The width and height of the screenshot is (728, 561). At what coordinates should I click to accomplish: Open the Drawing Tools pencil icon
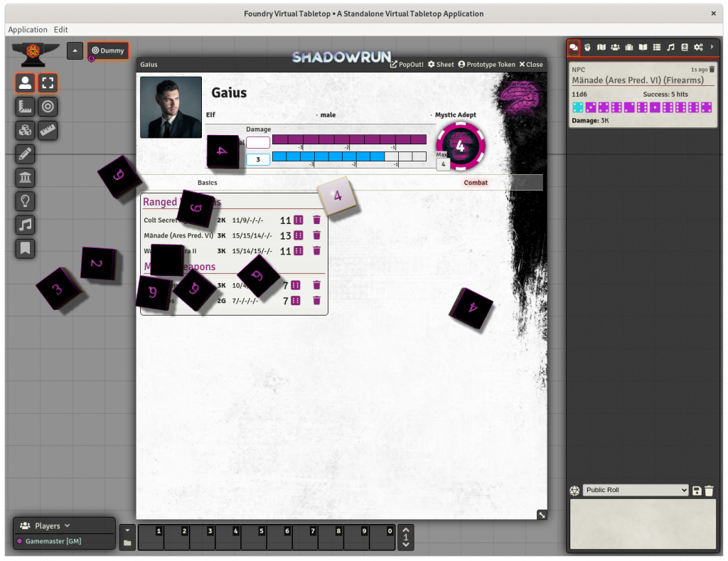coord(25,154)
